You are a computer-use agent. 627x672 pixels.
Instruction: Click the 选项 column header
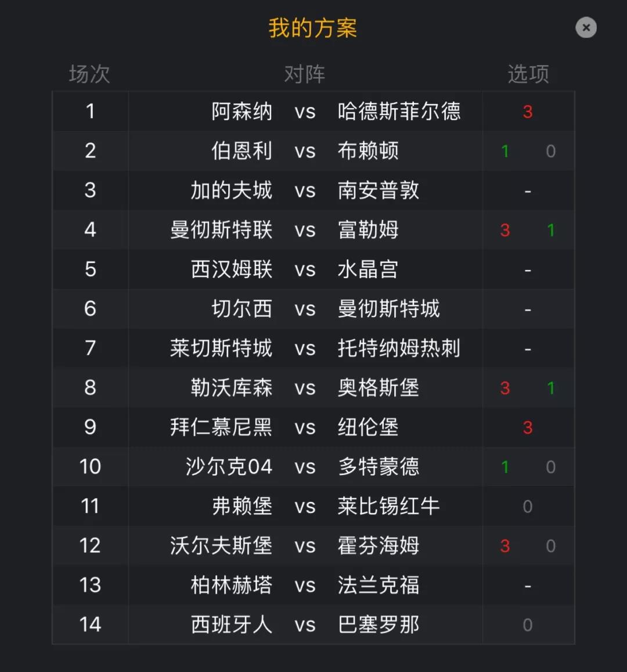click(x=528, y=74)
